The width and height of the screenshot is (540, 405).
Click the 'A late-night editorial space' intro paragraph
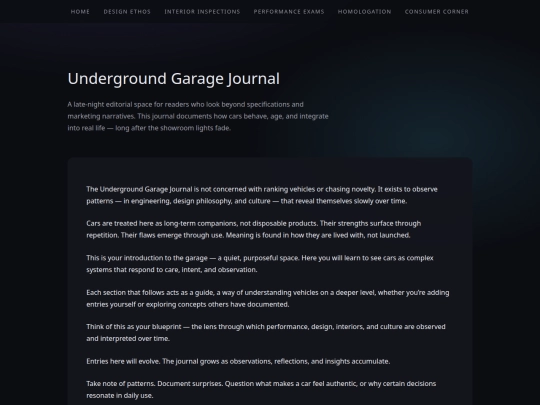(198, 116)
